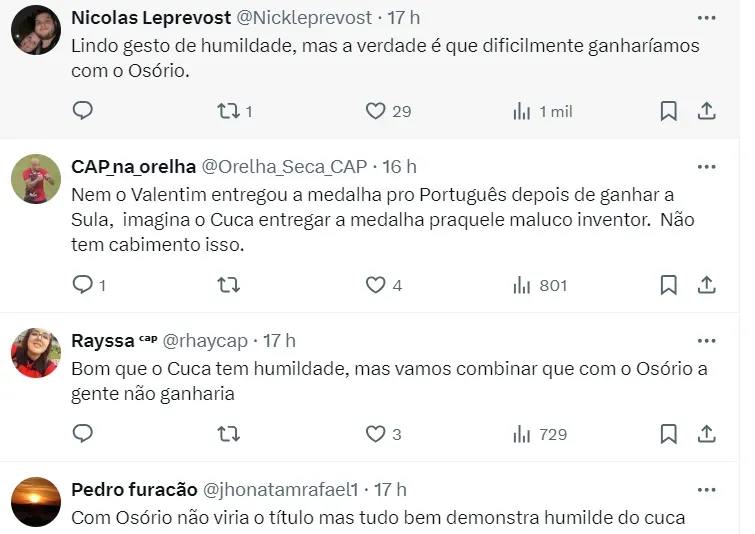
Task: Open the 17 h timestamp on Rayssa's tweet
Action: pyautogui.click(x=279, y=341)
